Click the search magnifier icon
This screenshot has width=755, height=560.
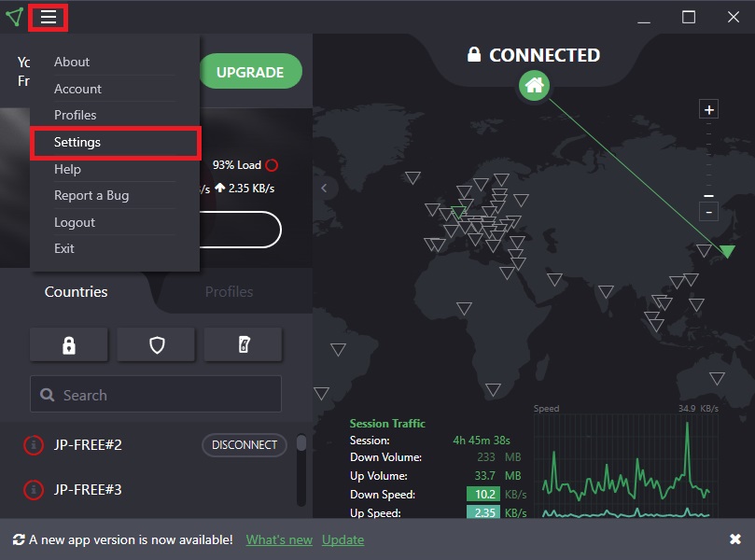coord(48,395)
